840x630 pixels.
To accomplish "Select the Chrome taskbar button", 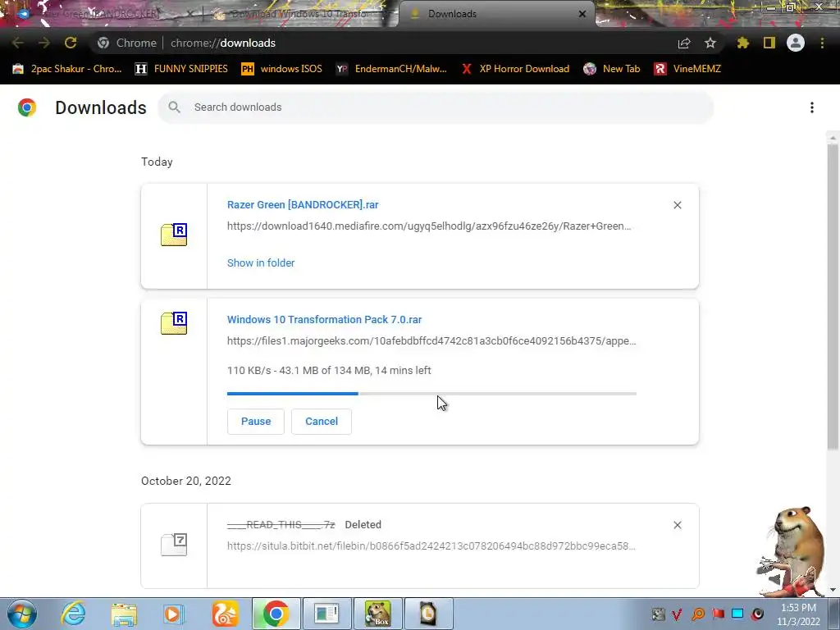I will [276, 614].
